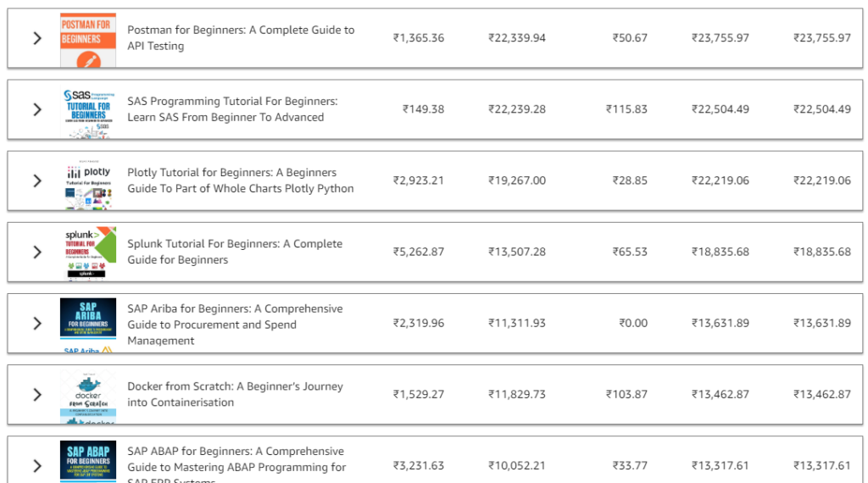Expand the Docker from Scratch row
The width and height of the screenshot is (868, 483).
(37, 394)
